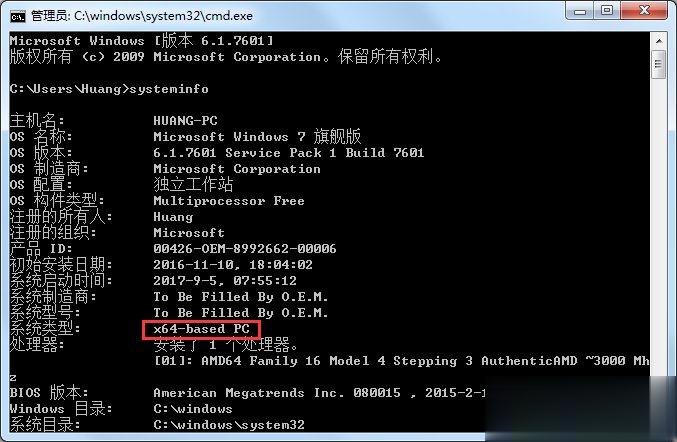Click the '初始安装日期:' label
The height and width of the screenshot is (442, 677).
[61, 265]
